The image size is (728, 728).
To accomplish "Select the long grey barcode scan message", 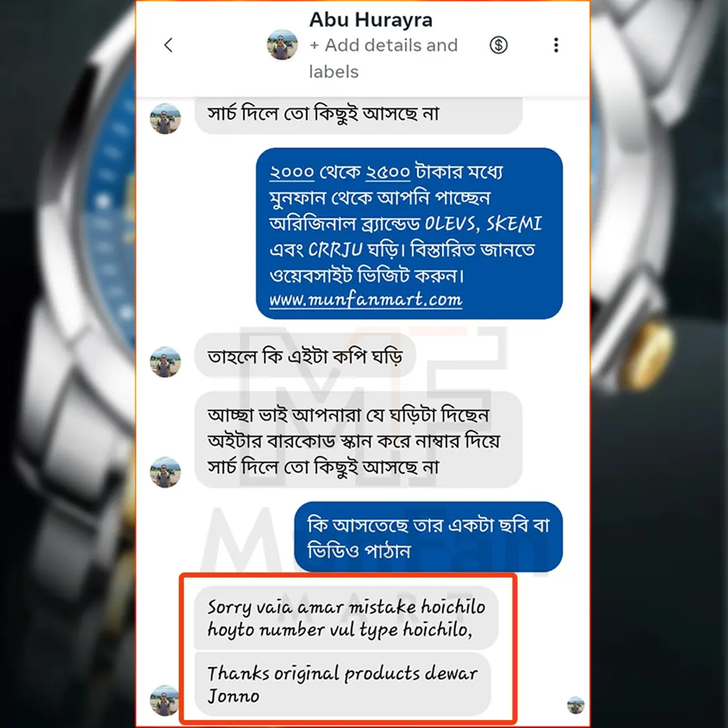I will 358,440.
